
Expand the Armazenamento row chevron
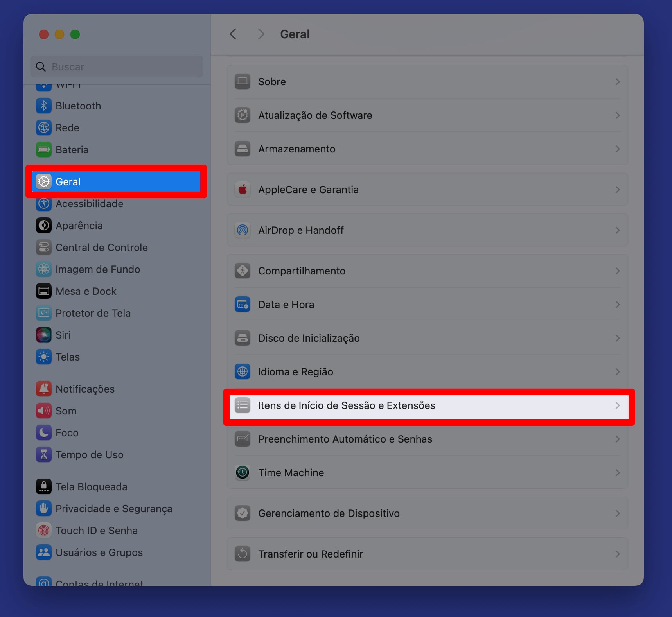(617, 149)
